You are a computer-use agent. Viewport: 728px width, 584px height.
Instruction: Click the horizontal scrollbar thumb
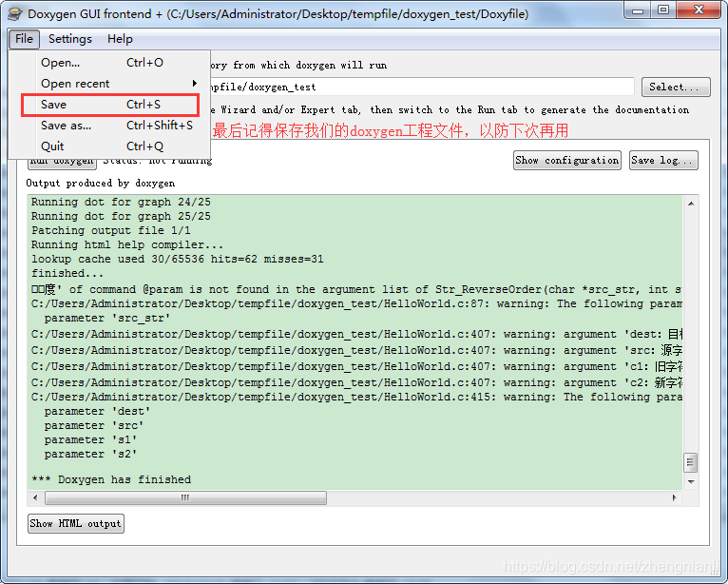click(x=185, y=498)
